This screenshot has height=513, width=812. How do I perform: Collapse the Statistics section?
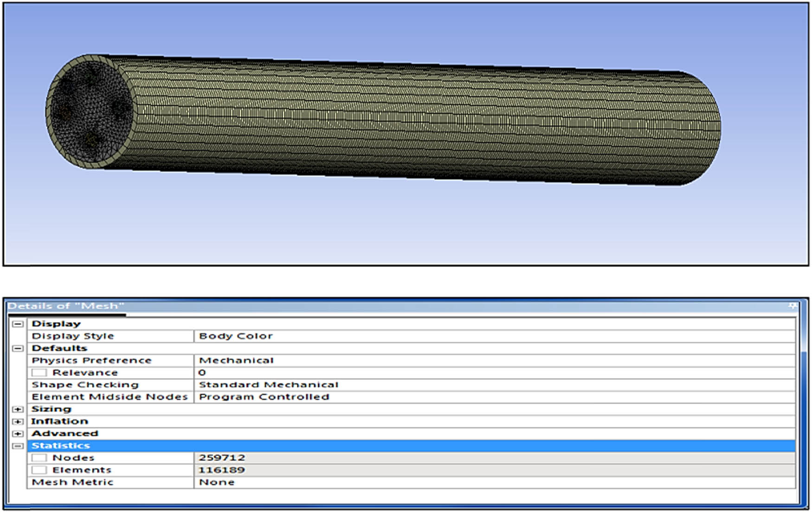pos(18,445)
